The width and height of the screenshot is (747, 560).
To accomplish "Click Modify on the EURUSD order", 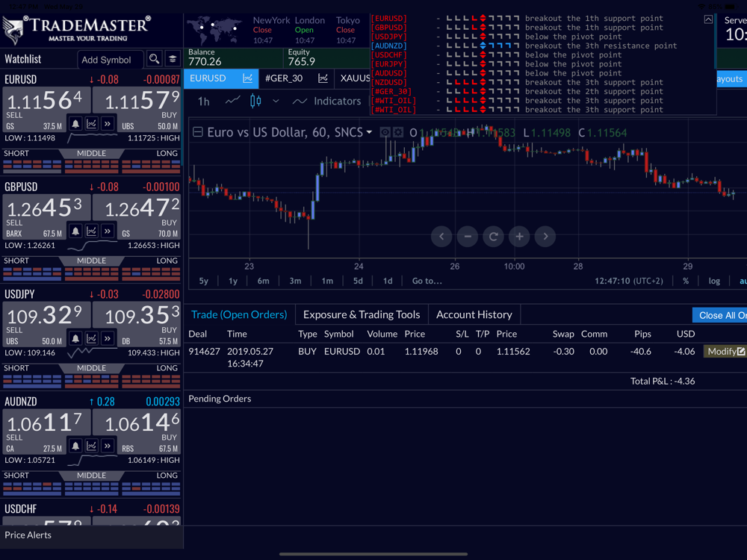I will [x=725, y=351].
